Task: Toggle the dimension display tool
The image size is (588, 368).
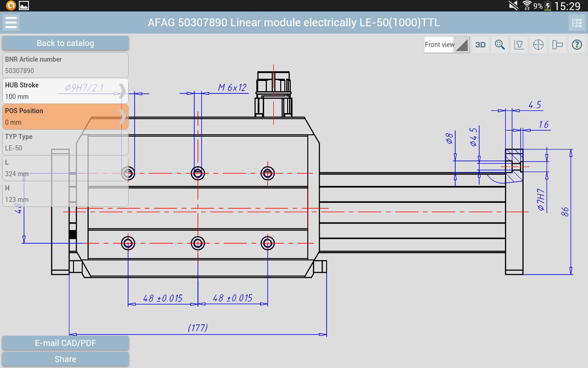Action: pos(519,45)
